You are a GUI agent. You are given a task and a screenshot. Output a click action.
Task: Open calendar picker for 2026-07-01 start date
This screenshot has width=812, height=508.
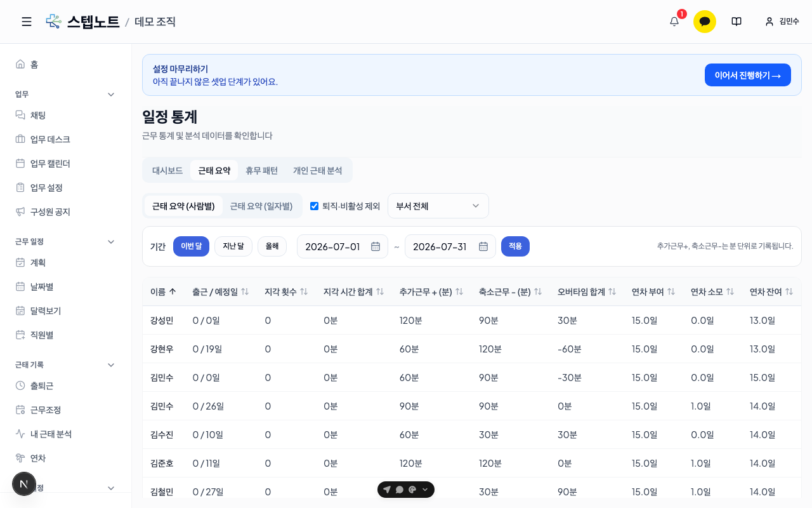pyautogui.click(x=376, y=246)
